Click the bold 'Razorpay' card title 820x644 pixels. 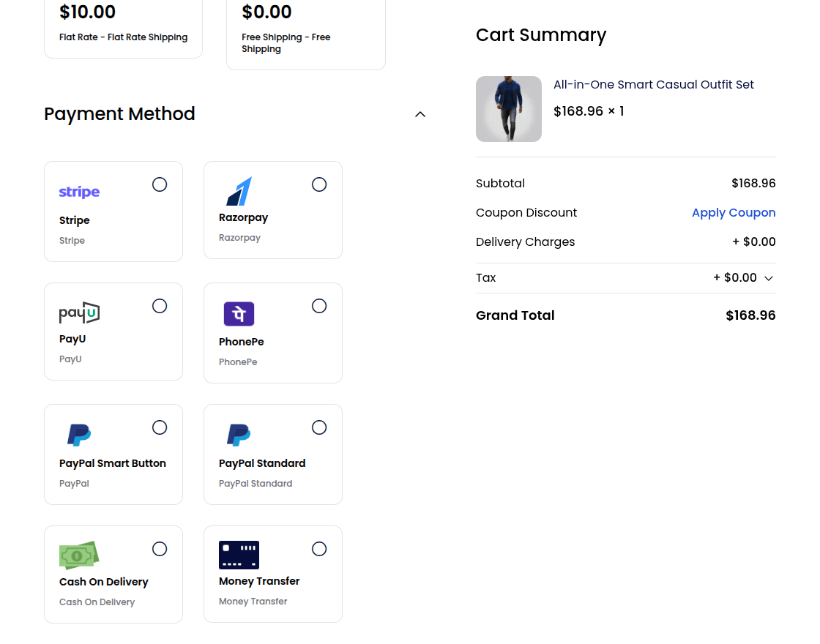point(243,217)
